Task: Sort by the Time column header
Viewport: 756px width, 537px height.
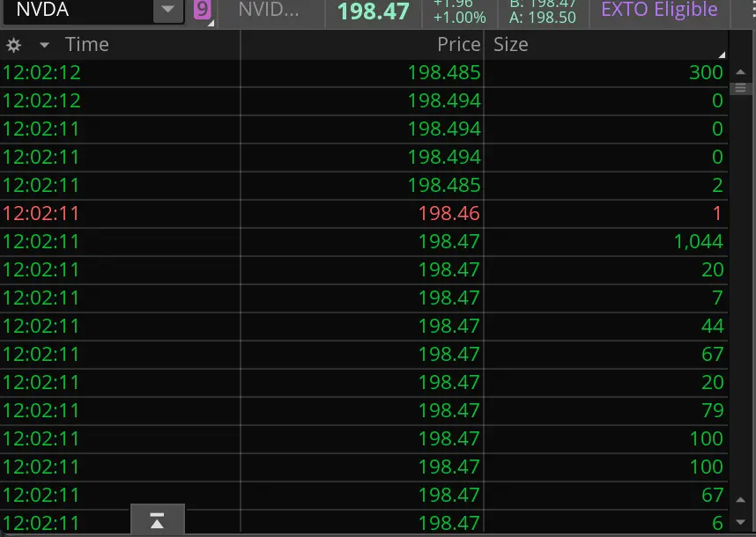Action: pos(86,45)
